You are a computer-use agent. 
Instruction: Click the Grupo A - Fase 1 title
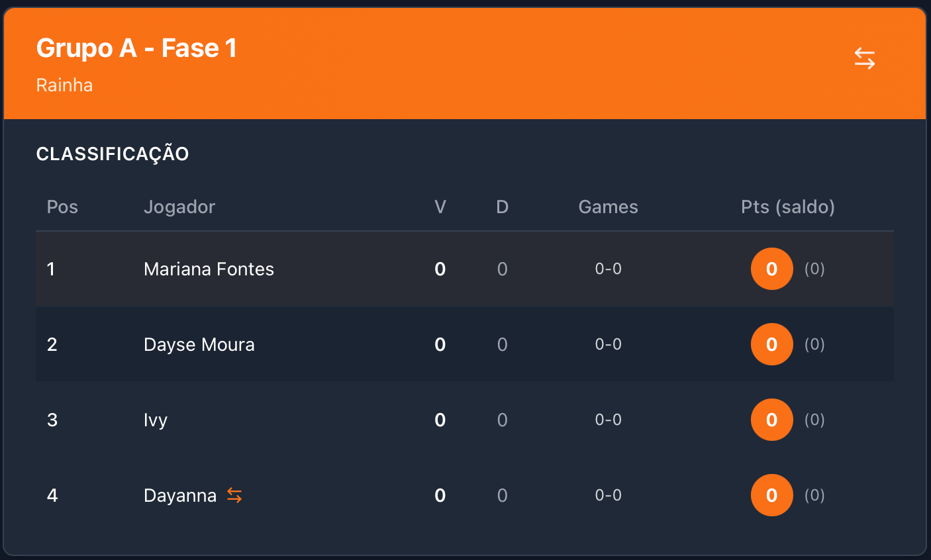coord(136,48)
